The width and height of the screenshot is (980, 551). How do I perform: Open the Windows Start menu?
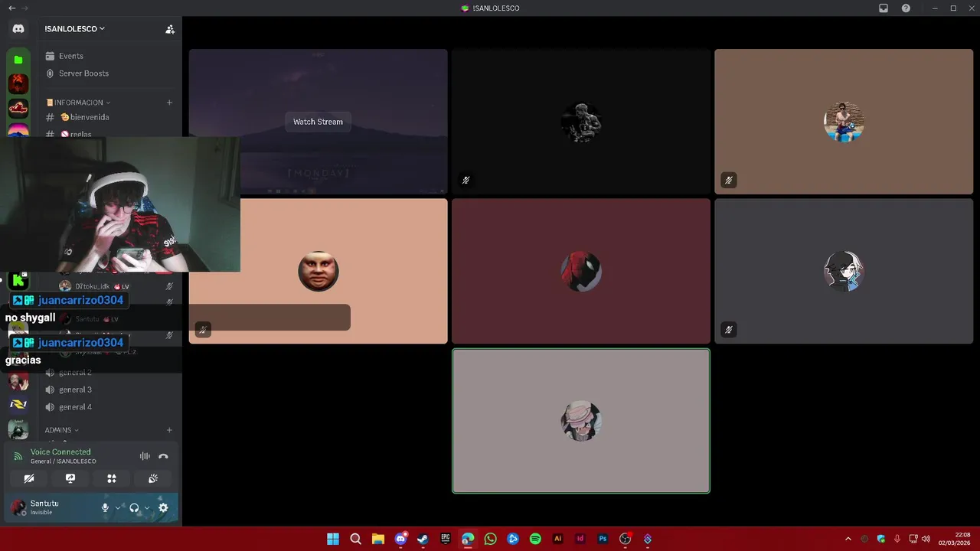(333, 539)
